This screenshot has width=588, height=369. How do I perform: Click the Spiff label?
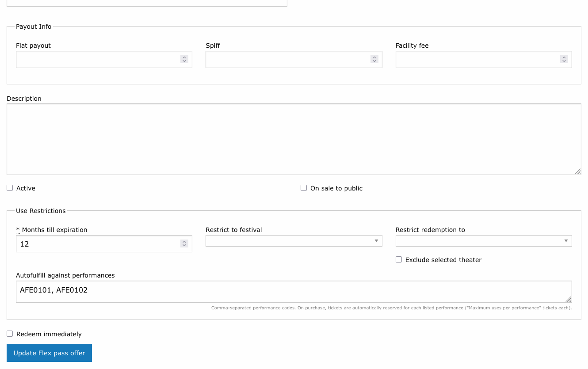point(213,46)
